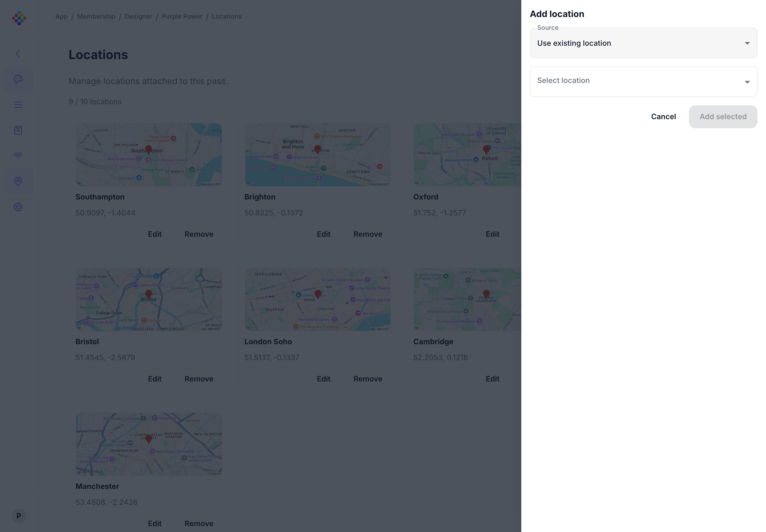
Task: Edit the Bristol location
Action: tap(155, 379)
